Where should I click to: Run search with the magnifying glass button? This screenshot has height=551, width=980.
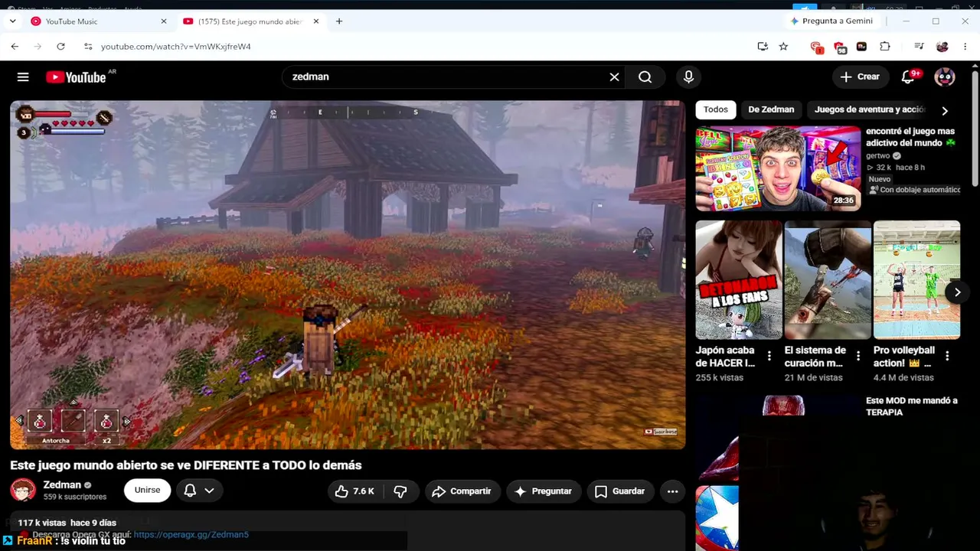pyautogui.click(x=645, y=77)
